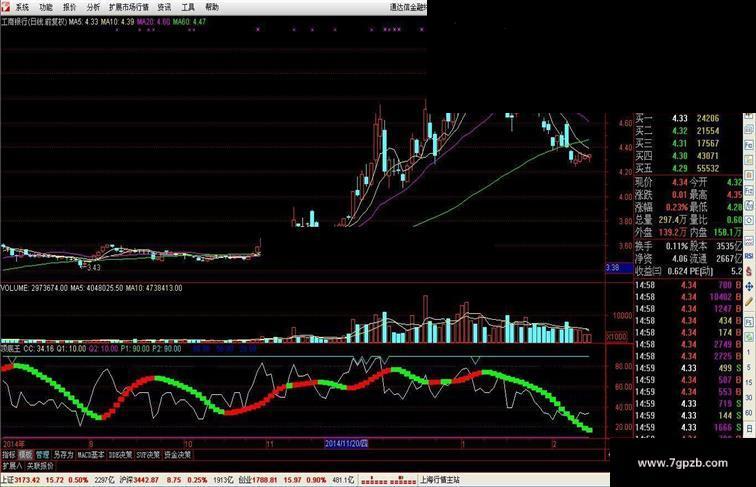The image size is (756, 487).
Task: Click the 顶底王 indicator name label
Action: [10, 348]
